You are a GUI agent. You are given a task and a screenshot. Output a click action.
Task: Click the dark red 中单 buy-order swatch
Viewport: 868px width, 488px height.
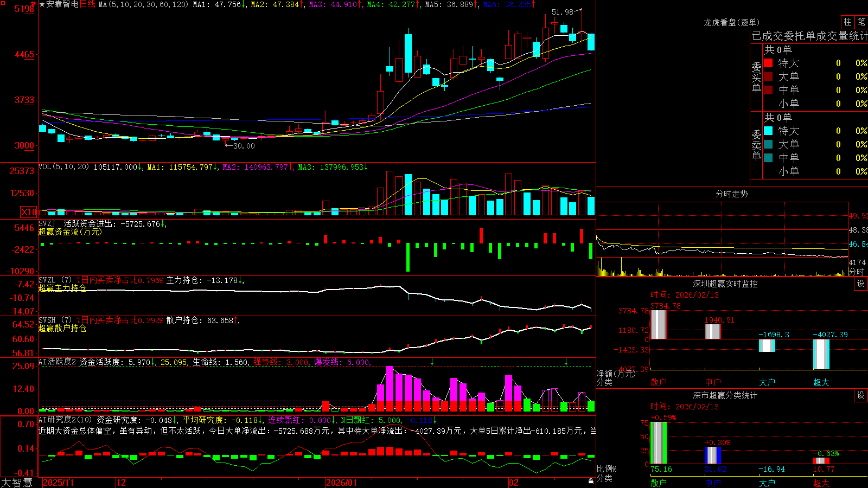[x=768, y=90]
